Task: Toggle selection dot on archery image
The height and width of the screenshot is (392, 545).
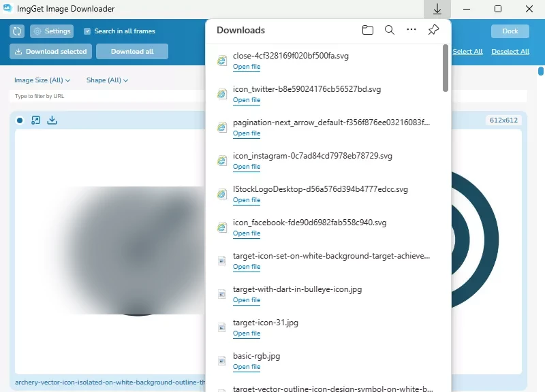Action: (20, 120)
